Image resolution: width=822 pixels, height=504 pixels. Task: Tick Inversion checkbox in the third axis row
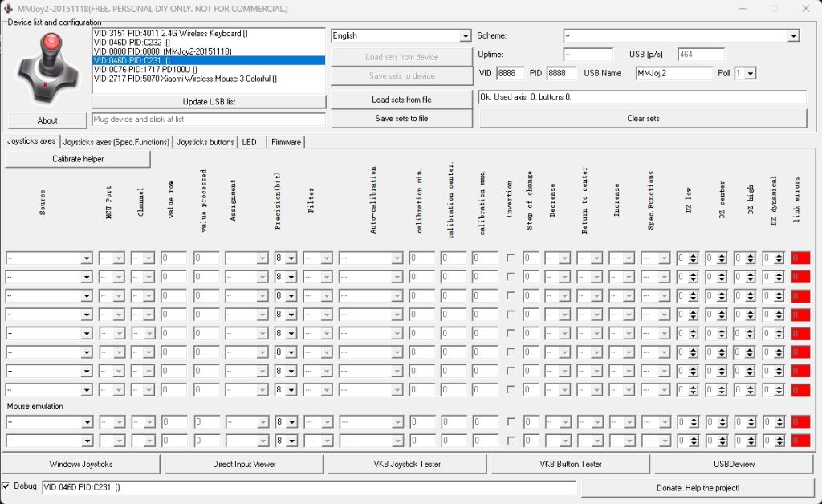510,295
